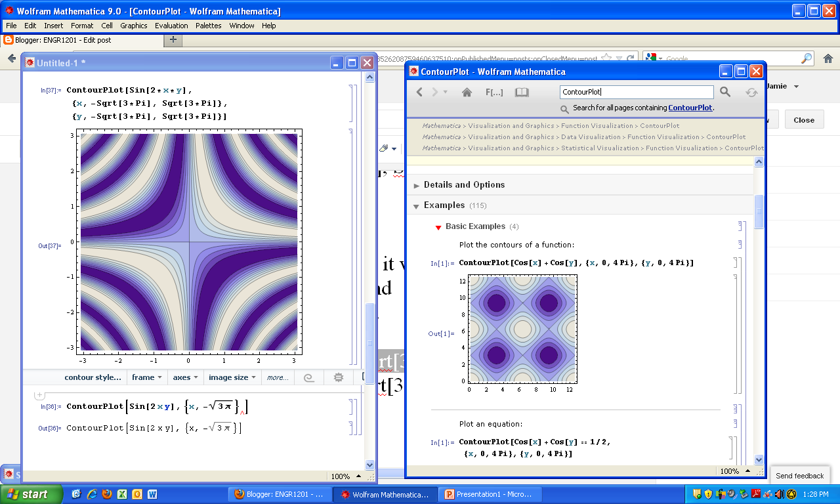The height and width of the screenshot is (504, 840).
Task: Open the Format menu
Action: [x=82, y=26]
